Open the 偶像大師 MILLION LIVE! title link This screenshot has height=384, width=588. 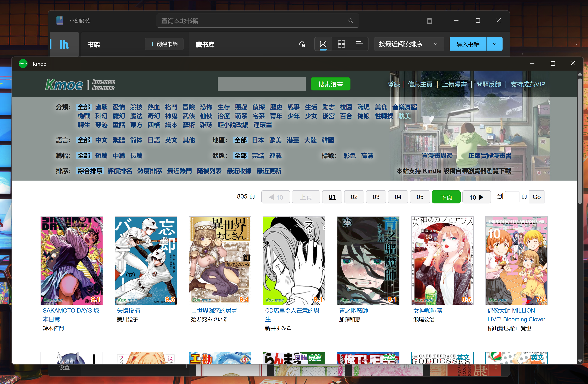516,315
